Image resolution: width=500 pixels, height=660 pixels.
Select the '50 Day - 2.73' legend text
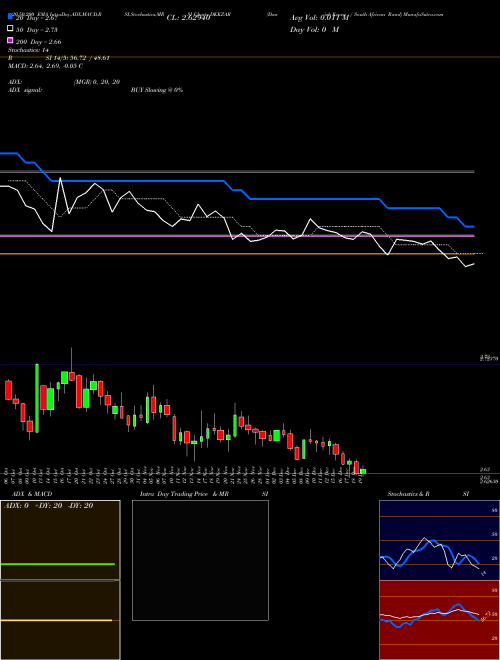[x=37, y=30]
